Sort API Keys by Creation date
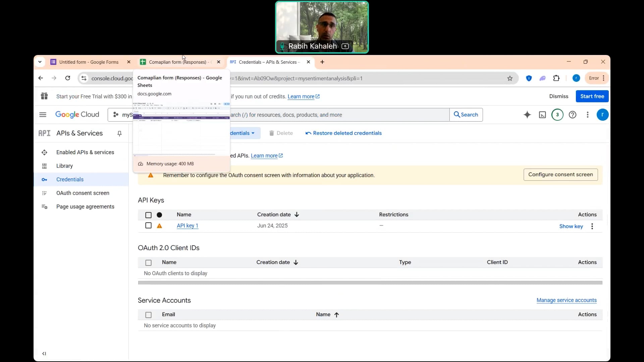 (278, 215)
